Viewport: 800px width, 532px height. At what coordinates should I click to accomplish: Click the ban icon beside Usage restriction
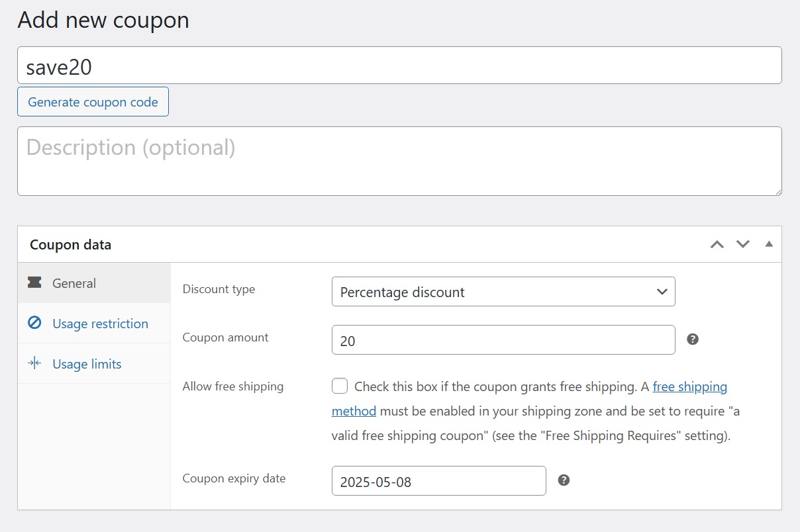coord(34,324)
